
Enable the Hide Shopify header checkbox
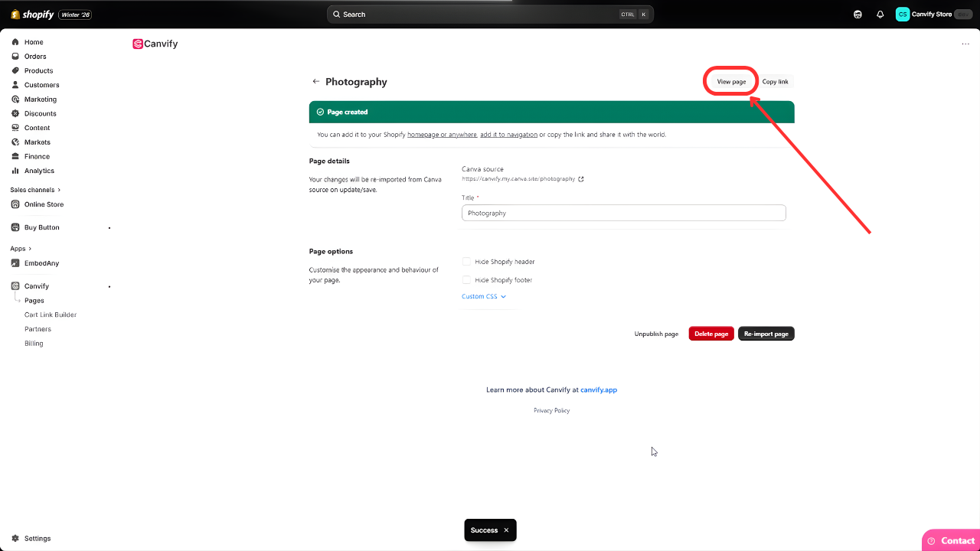[466, 262]
